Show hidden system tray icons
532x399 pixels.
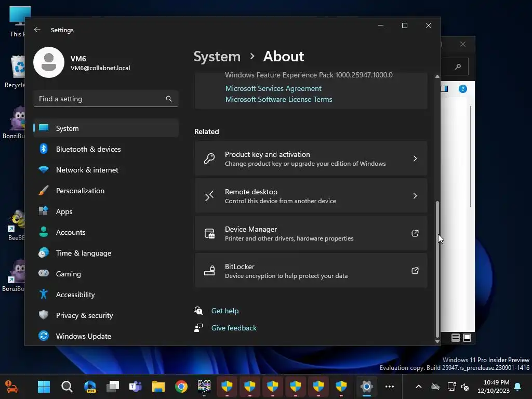point(419,387)
